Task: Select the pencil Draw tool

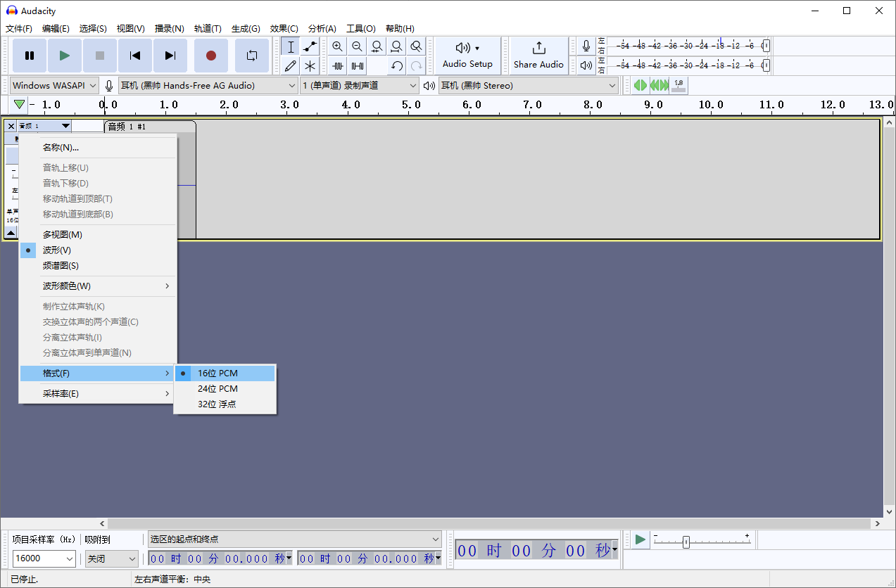Action: click(291, 66)
